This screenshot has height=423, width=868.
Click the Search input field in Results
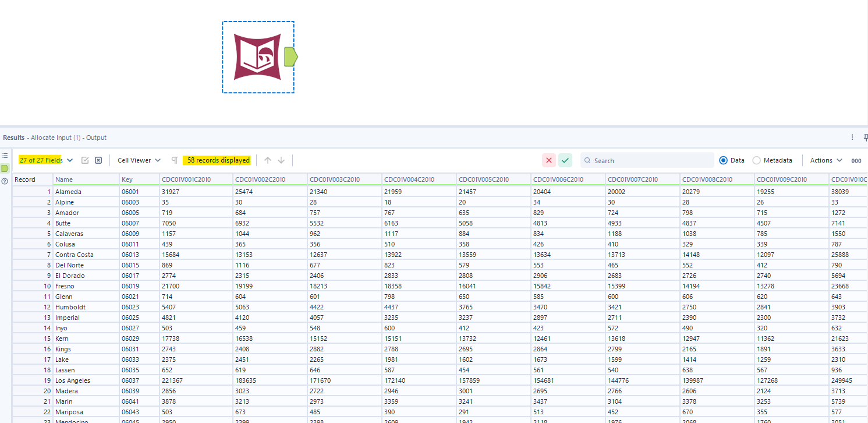point(647,160)
